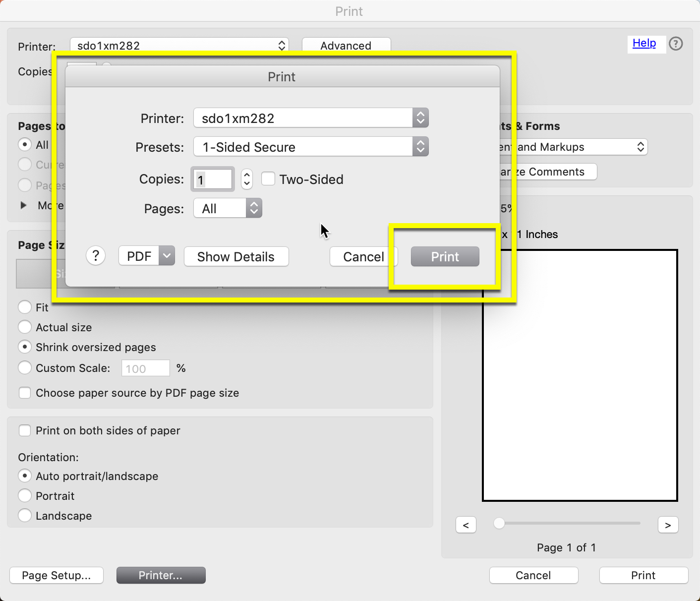Viewport: 700px width, 601px height.
Task: Check Choose paper source by PDF page size
Action: pos(25,392)
